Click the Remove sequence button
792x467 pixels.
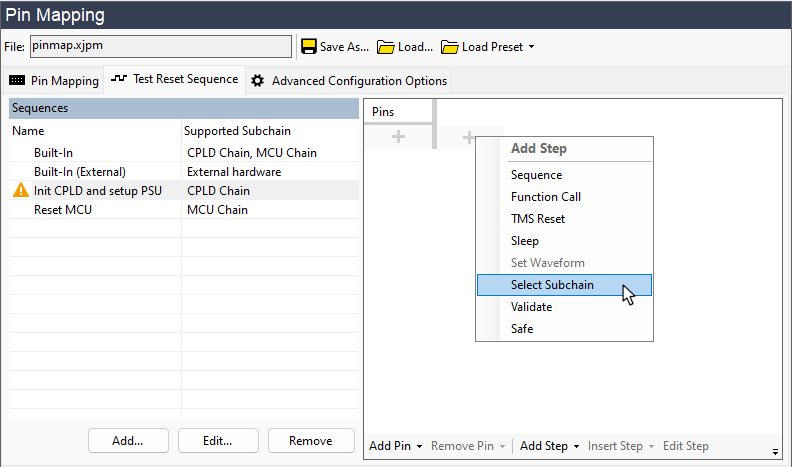310,440
